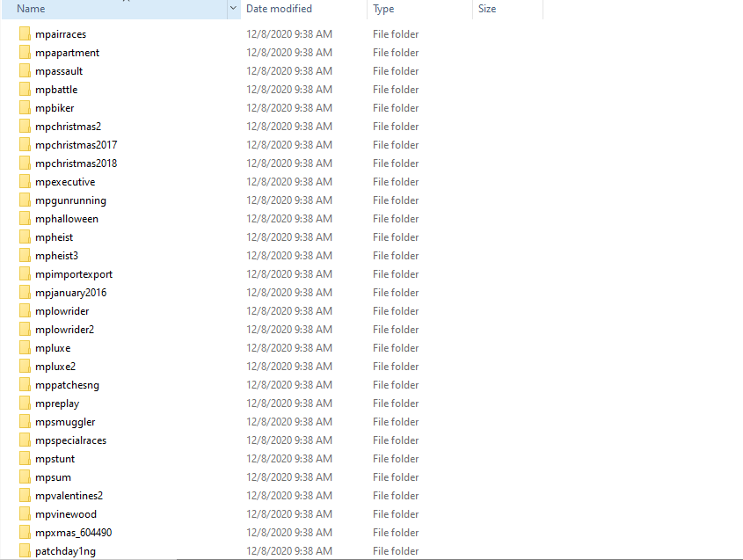Click the date modified of mpbiker
The image size is (743, 560).
(x=289, y=108)
